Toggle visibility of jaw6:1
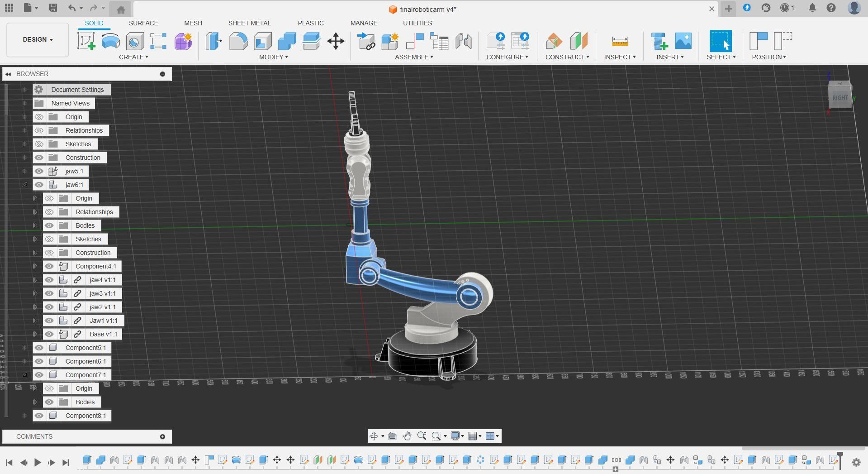868x474 pixels. click(x=39, y=185)
